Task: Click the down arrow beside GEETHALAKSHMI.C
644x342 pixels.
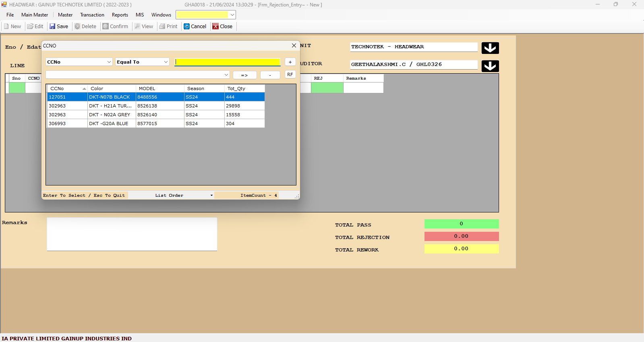Action: tap(490, 66)
